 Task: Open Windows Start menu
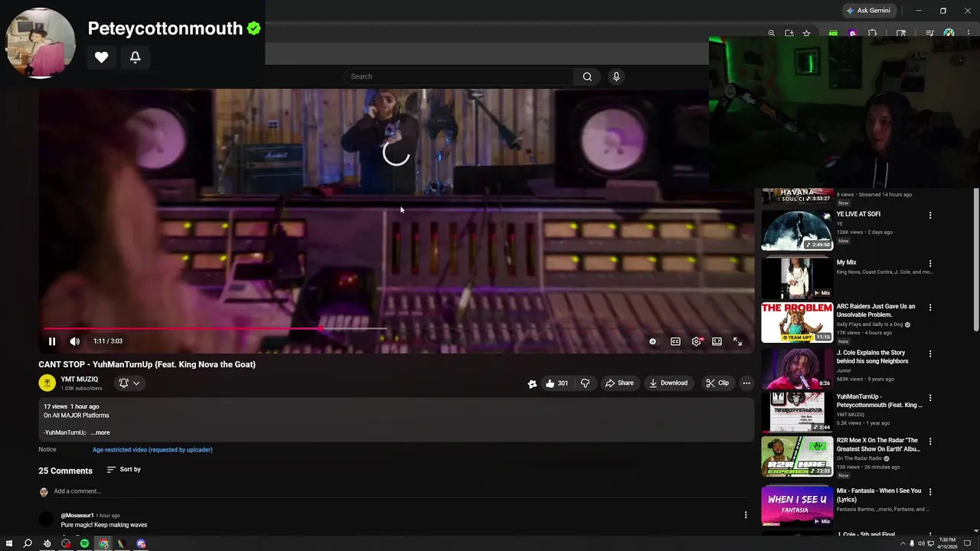(9, 544)
